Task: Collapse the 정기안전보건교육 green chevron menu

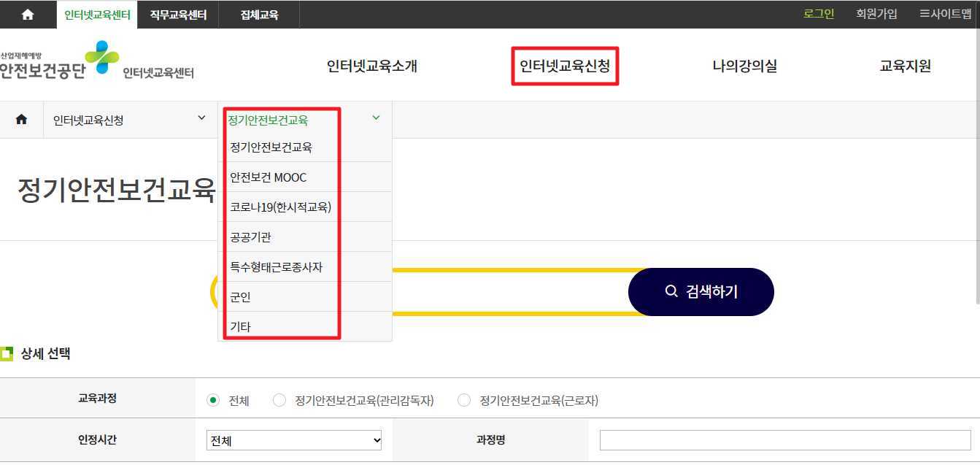Action: tap(376, 117)
